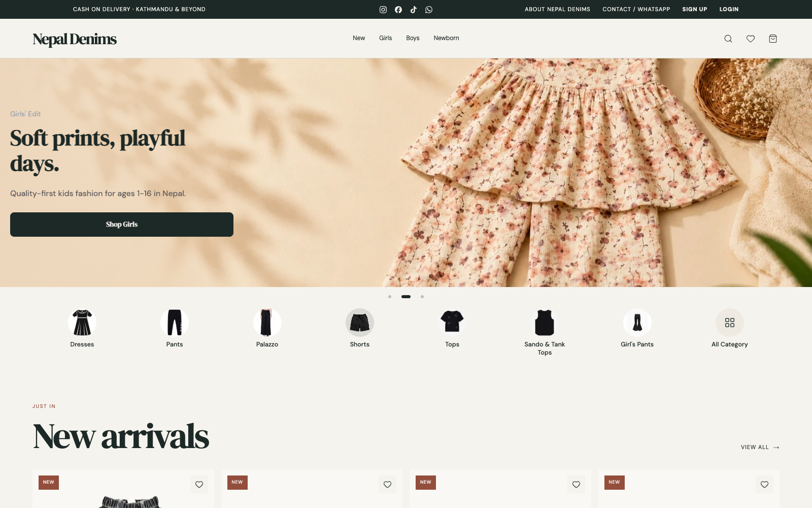This screenshot has height=508, width=812.
Task: Favorite the third new arrival product
Action: coord(576,485)
